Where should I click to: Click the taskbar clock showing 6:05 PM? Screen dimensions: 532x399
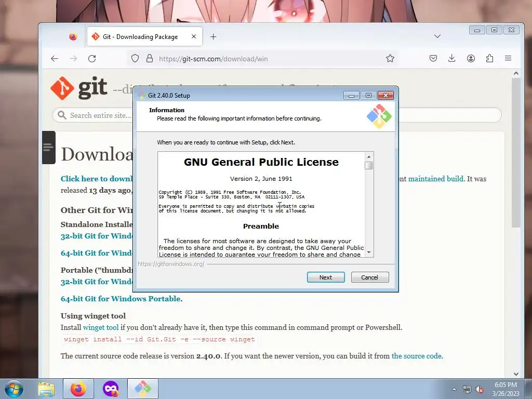(x=506, y=389)
